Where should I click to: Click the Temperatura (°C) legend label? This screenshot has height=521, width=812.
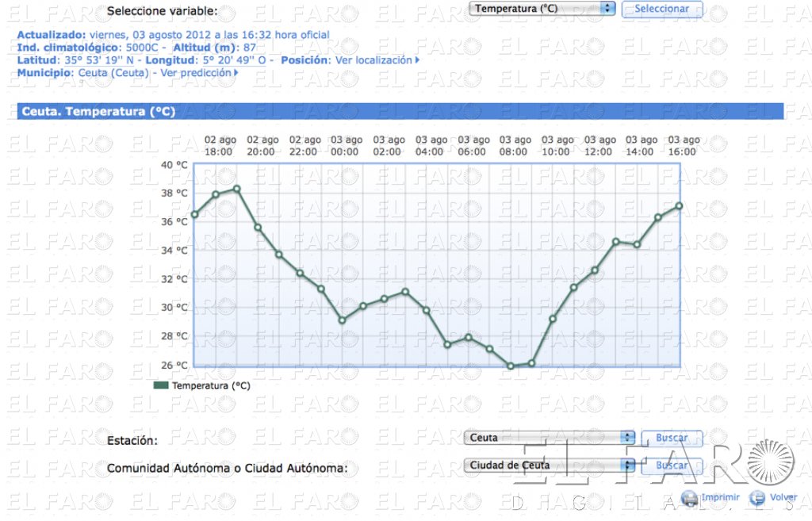point(211,386)
